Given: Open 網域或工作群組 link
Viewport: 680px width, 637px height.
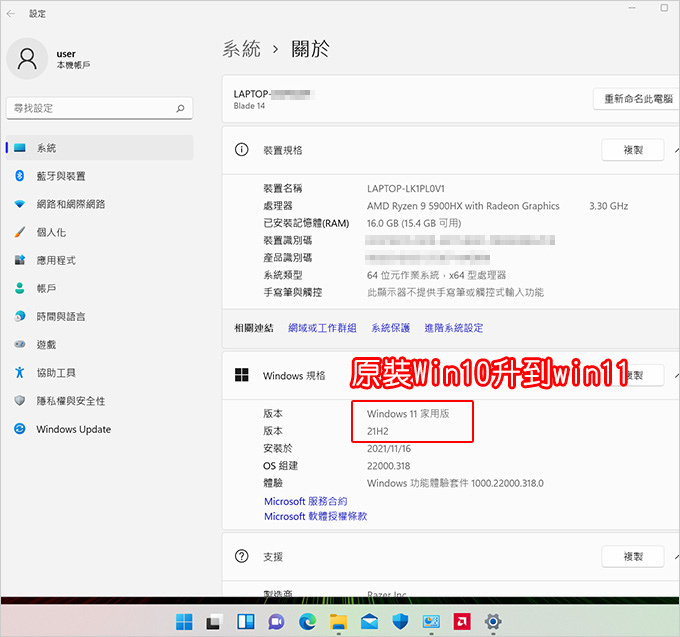Looking at the screenshot, I should point(322,328).
